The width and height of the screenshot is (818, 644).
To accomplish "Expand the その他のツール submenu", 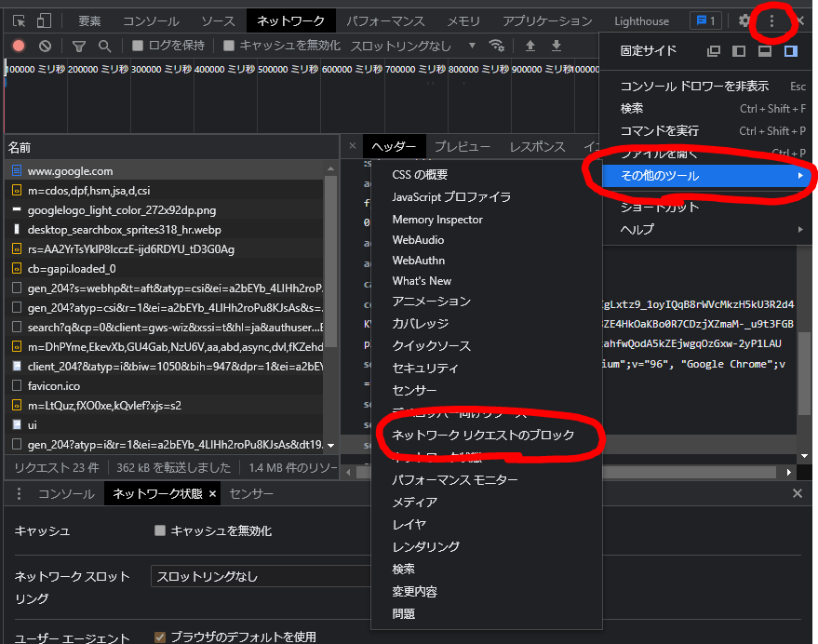I will pyautogui.click(x=705, y=176).
